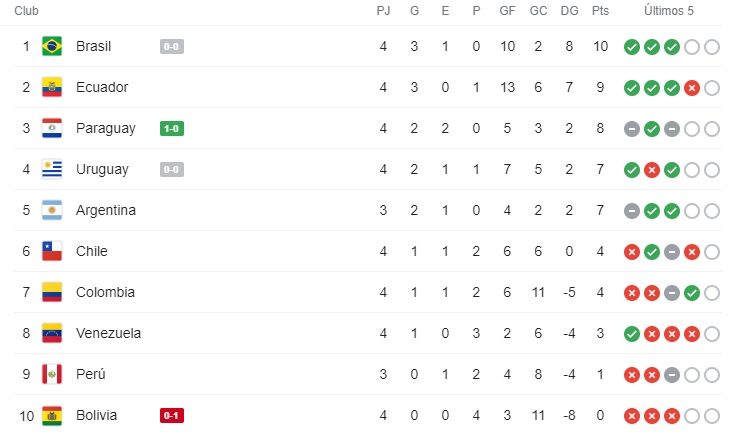
Task: Select the Argentina team name
Action: pyautogui.click(x=106, y=210)
